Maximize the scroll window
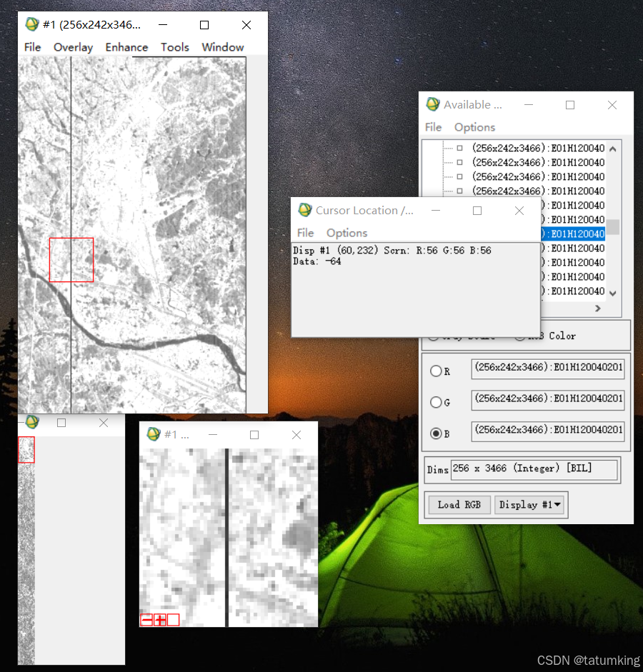Image resolution: width=643 pixels, height=672 pixels. [x=61, y=423]
